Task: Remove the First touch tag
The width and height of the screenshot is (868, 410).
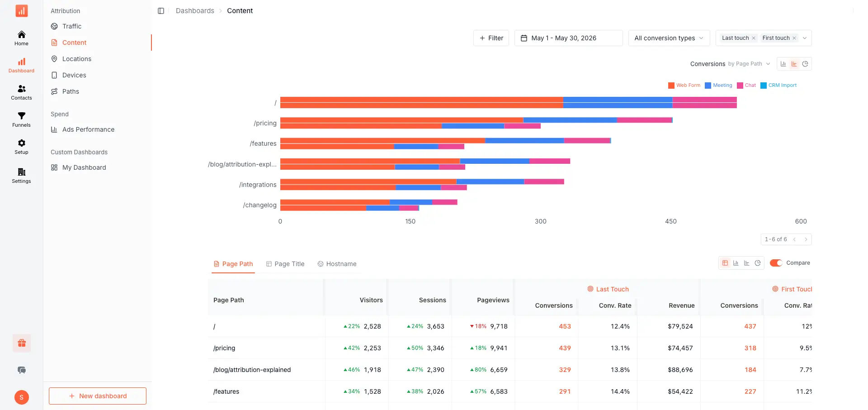Action: (794, 38)
